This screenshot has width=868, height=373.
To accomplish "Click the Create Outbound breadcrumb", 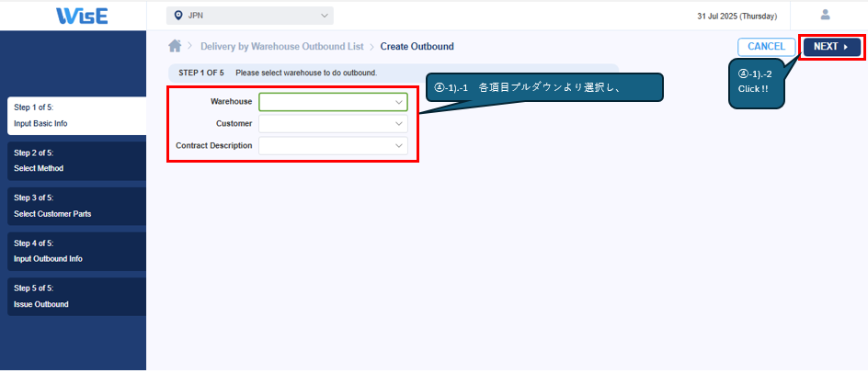I will pyautogui.click(x=417, y=47).
